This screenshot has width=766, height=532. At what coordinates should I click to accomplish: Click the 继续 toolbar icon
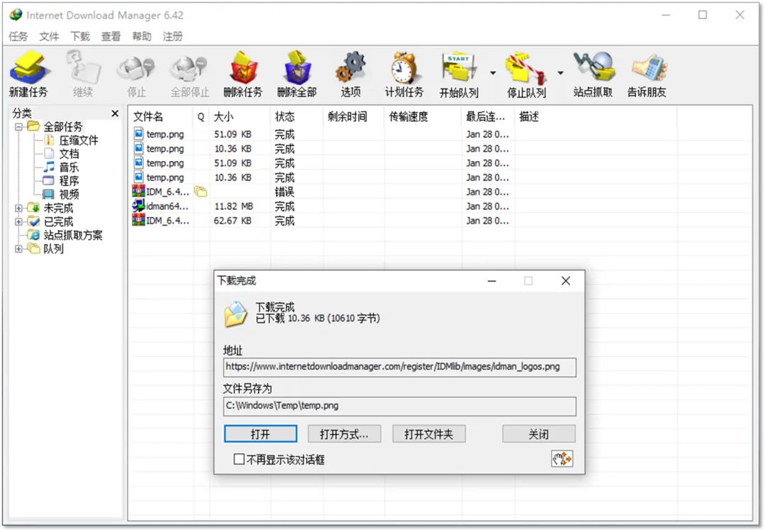coord(82,74)
